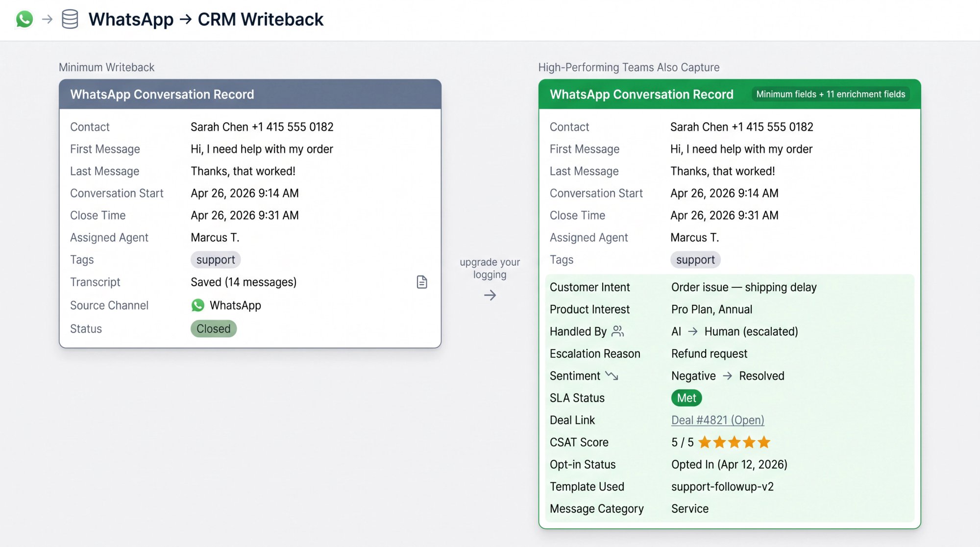The width and height of the screenshot is (980, 547).
Task: Click the trend icon beside Sentiment
Action: (x=612, y=375)
